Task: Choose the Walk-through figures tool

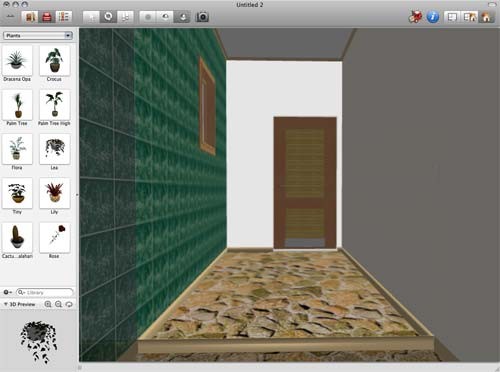Action: (x=125, y=17)
